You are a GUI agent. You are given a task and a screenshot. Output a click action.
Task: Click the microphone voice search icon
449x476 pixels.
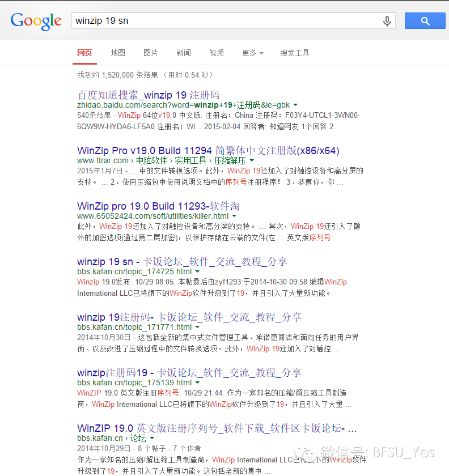click(387, 21)
